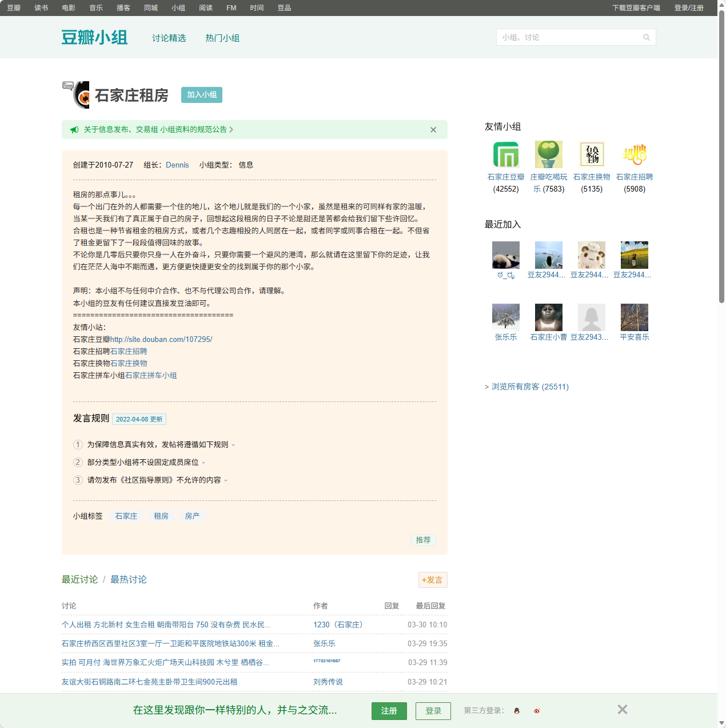The height and width of the screenshot is (728, 726).
Task: Click the megaphone announcement icon
Action: (74, 130)
